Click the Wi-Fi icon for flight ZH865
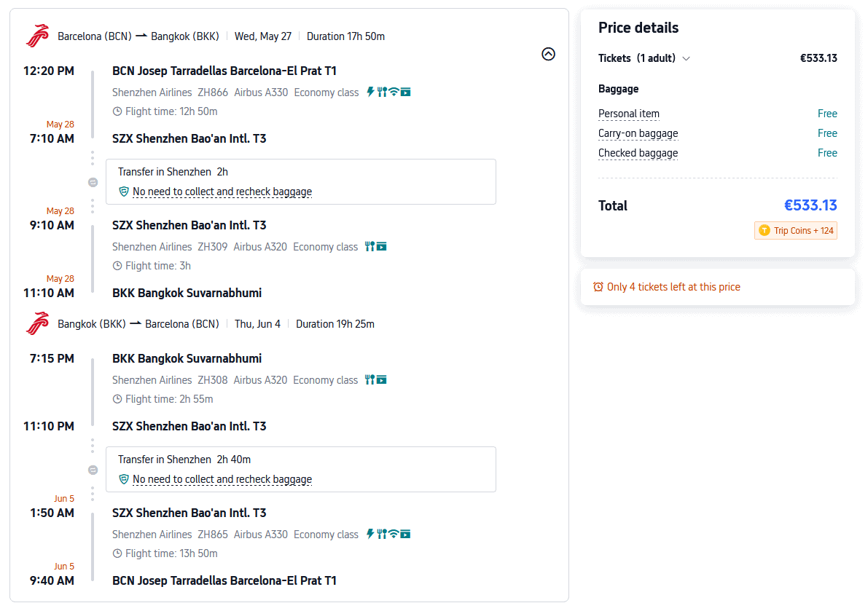 click(x=394, y=534)
